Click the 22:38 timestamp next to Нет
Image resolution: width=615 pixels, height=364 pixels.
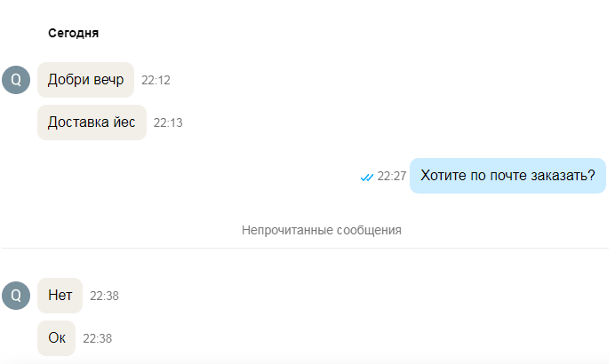pyautogui.click(x=104, y=296)
